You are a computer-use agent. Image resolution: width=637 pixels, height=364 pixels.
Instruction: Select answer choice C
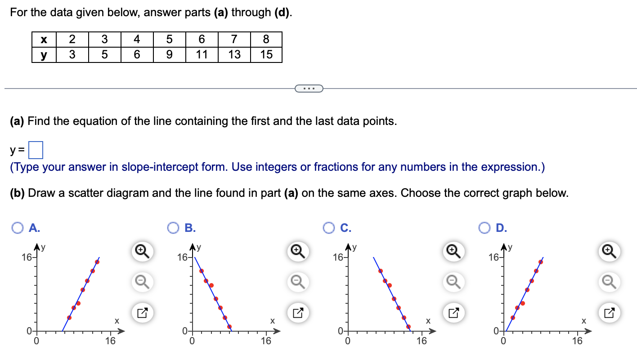(x=329, y=228)
